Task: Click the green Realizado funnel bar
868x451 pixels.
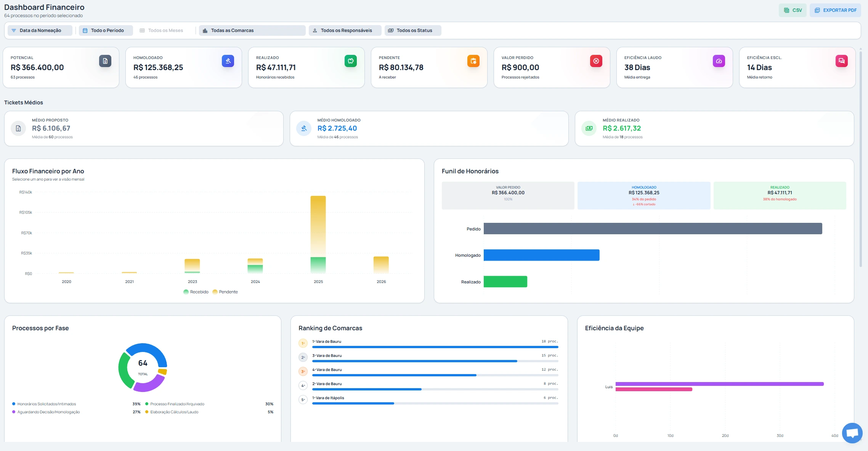Action: pos(505,281)
